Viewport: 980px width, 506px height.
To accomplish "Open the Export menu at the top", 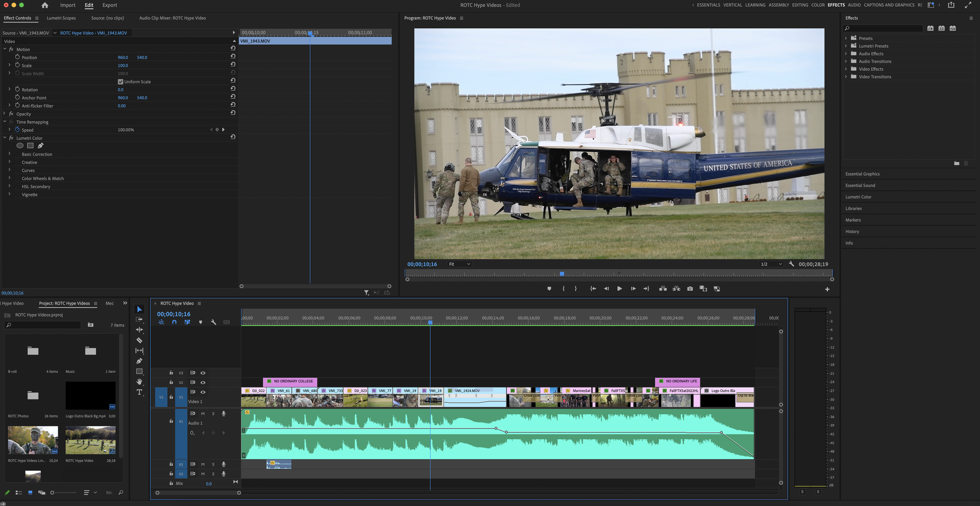I will [109, 5].
